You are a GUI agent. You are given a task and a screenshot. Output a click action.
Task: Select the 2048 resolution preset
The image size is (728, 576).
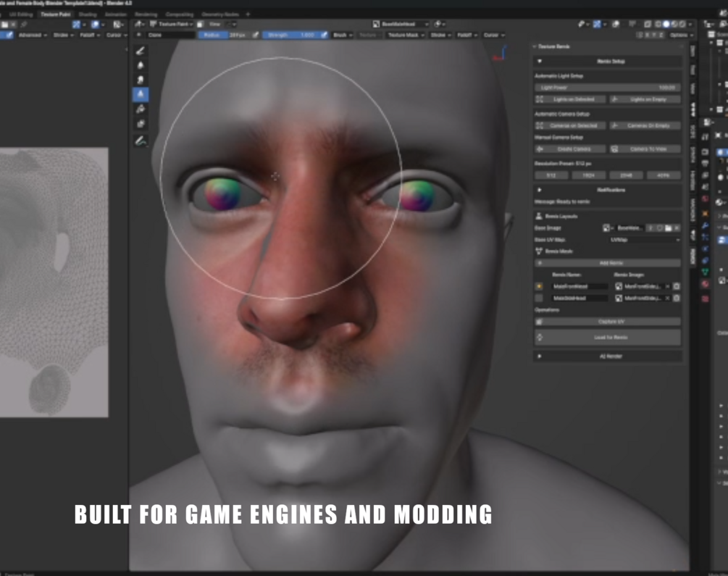tap(626, 175)
